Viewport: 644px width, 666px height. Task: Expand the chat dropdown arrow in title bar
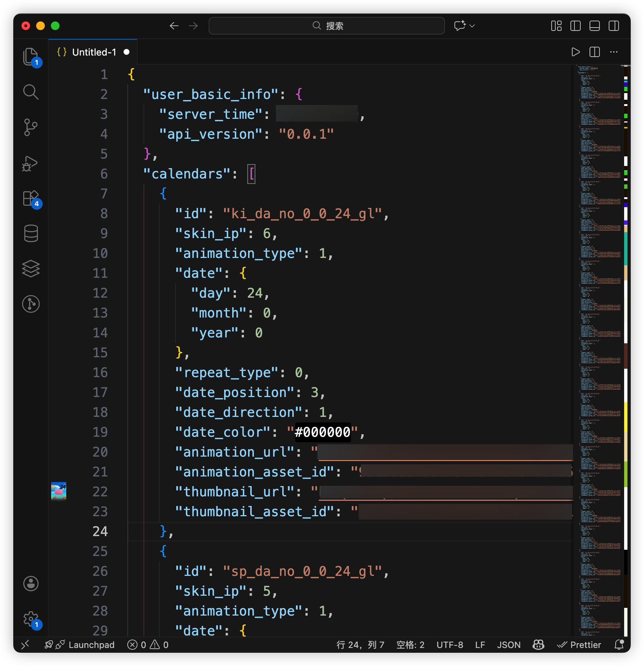click(473, 26)
